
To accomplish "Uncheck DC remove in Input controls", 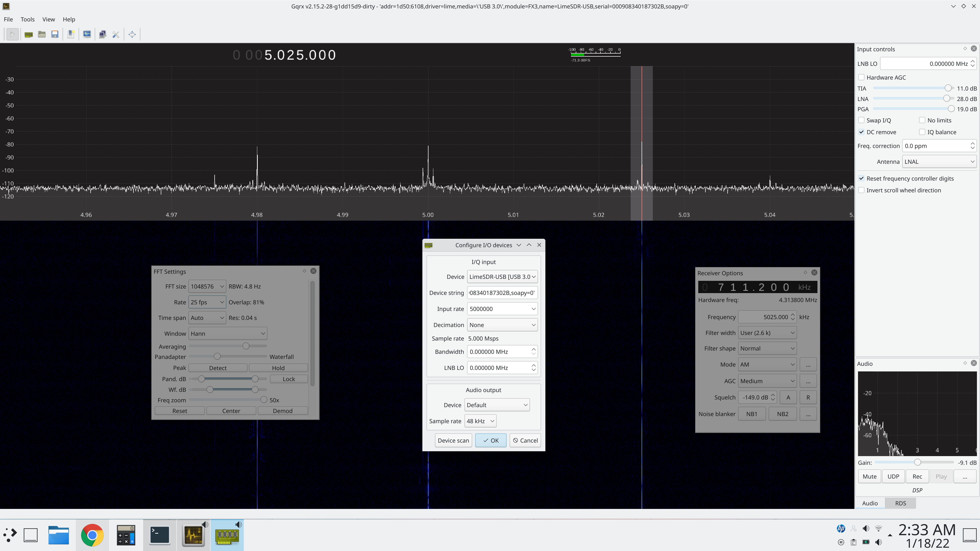I will pyautogui.click(x=862, y=132).
